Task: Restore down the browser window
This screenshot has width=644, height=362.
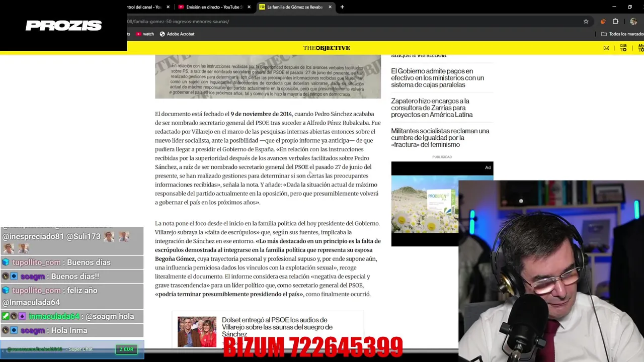Action: point(630,7)
